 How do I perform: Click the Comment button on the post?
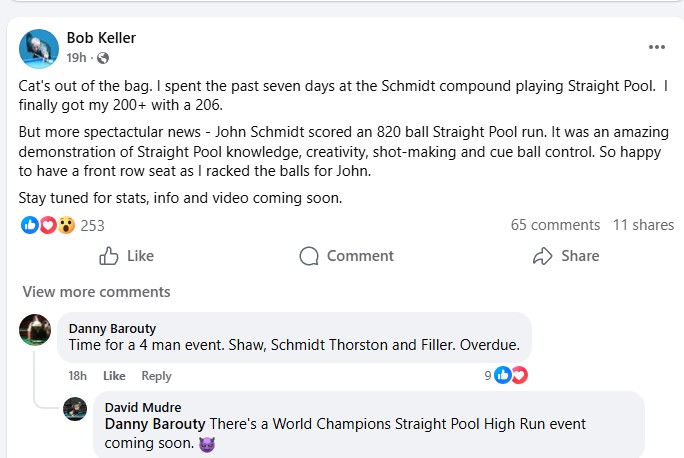click(347, 256)
